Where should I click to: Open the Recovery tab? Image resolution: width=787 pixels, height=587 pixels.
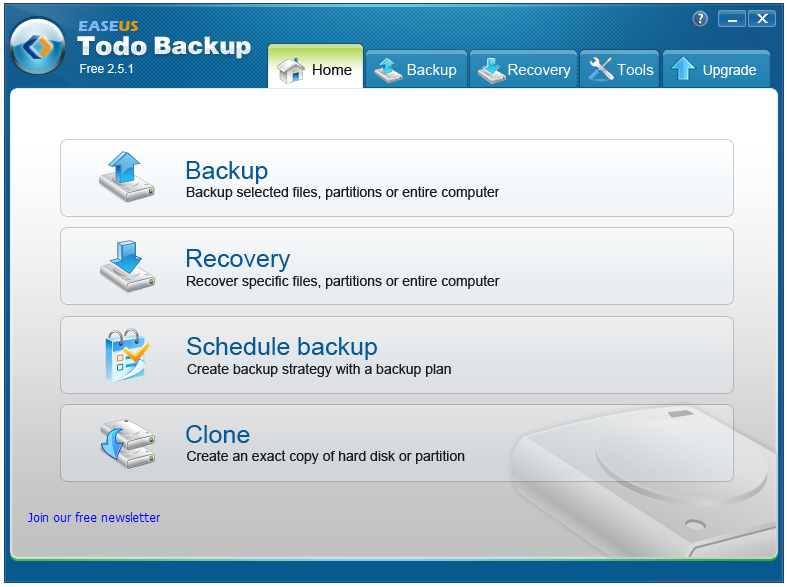point(523,69)
